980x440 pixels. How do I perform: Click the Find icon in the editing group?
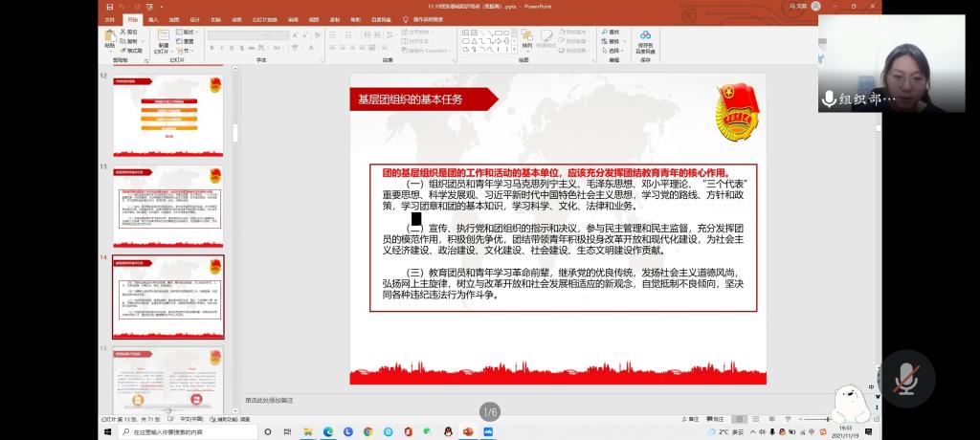(612, 32)
